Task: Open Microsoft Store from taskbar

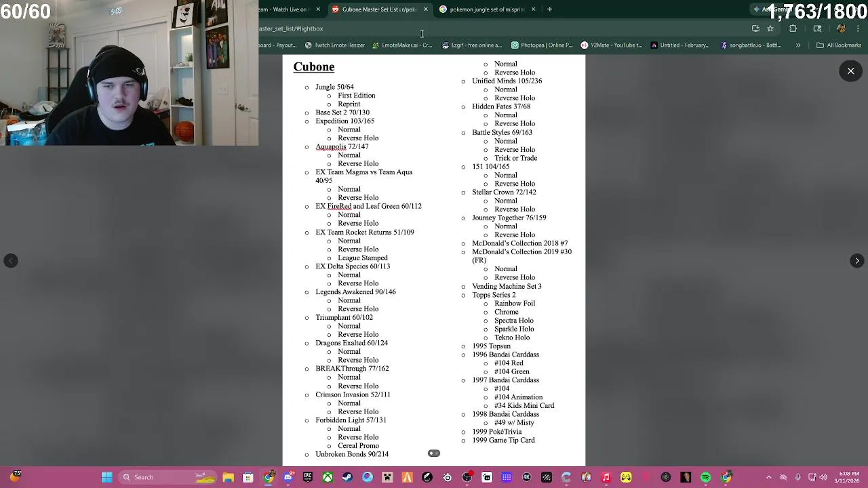Action: pyautogui.click(x=248, y=477)
